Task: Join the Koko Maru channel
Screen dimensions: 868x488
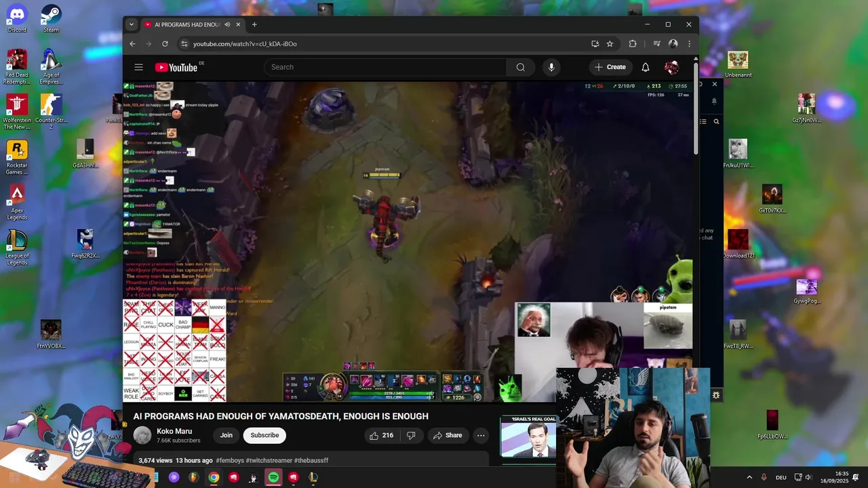Action: tap(226, 435)
